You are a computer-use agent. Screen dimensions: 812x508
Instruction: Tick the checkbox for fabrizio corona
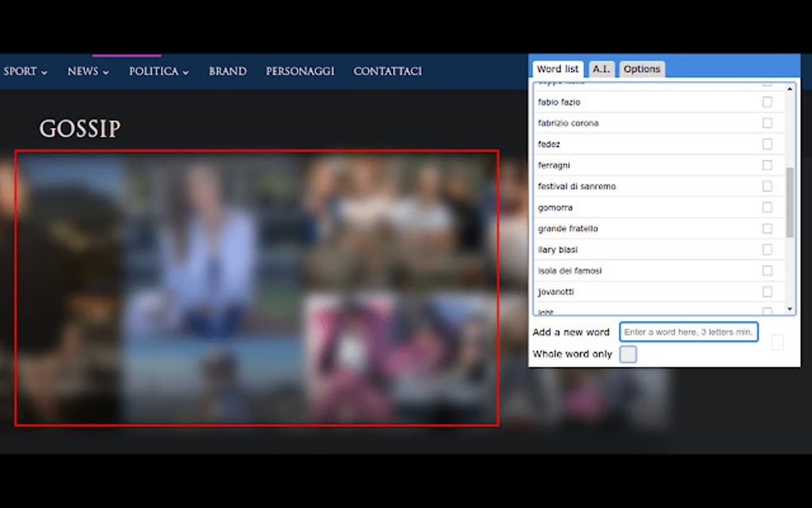click(767, 123)
